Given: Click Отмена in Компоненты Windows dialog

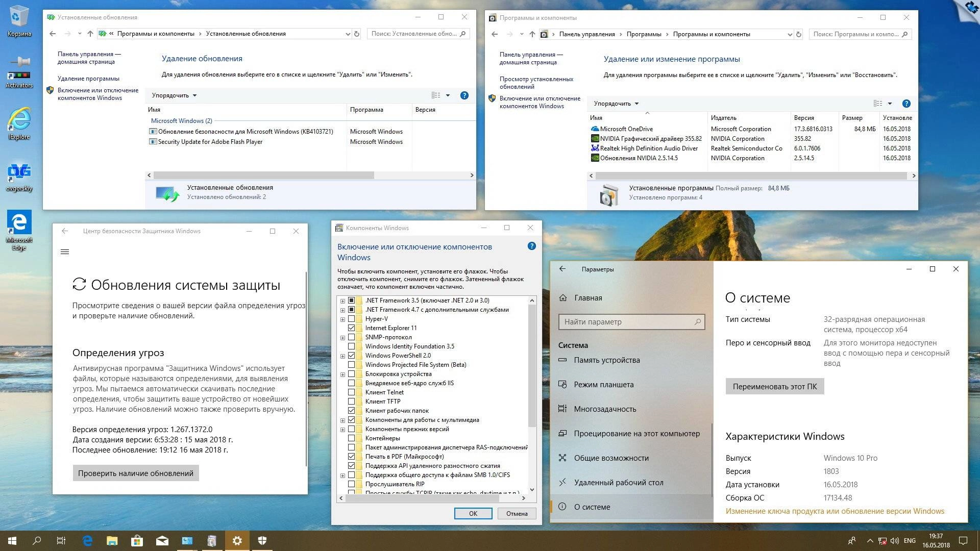Looking at the screenshot, I should pos(517,513).
